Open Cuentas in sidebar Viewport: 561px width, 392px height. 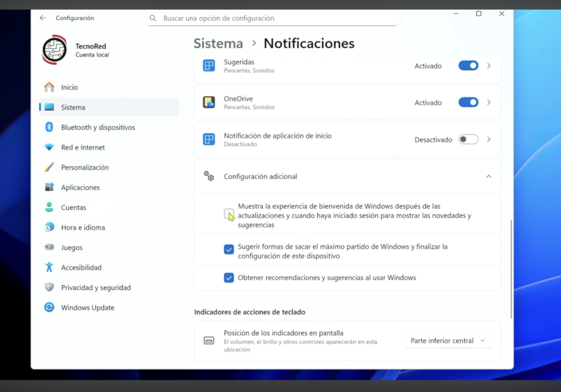(109, 207)
